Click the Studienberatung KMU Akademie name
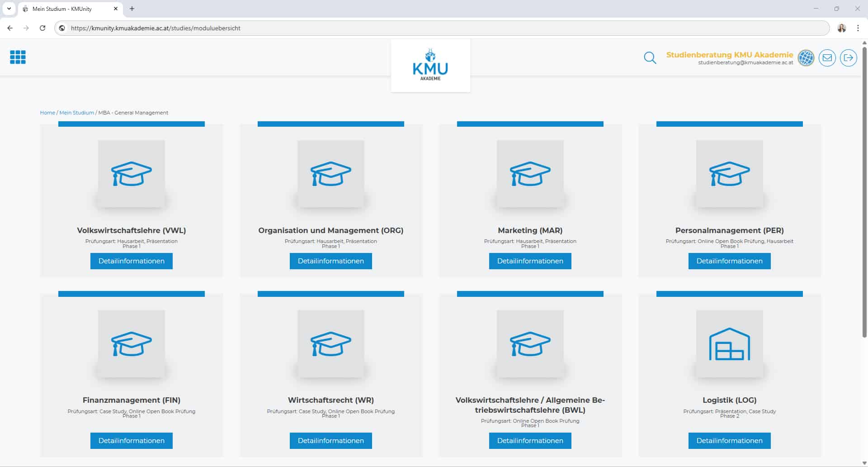Viewport: 868px width, 467px height. pyautogui.click(x=730, y=55)
